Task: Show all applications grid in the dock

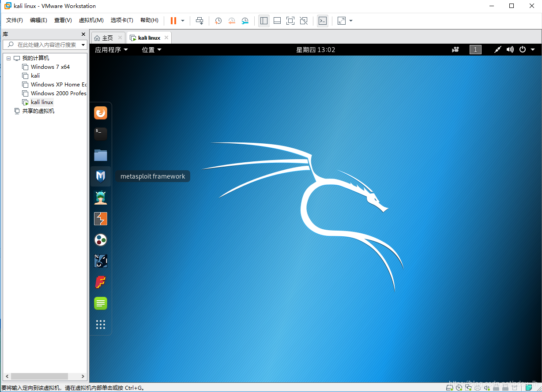Action: click(x=101, y=325)
